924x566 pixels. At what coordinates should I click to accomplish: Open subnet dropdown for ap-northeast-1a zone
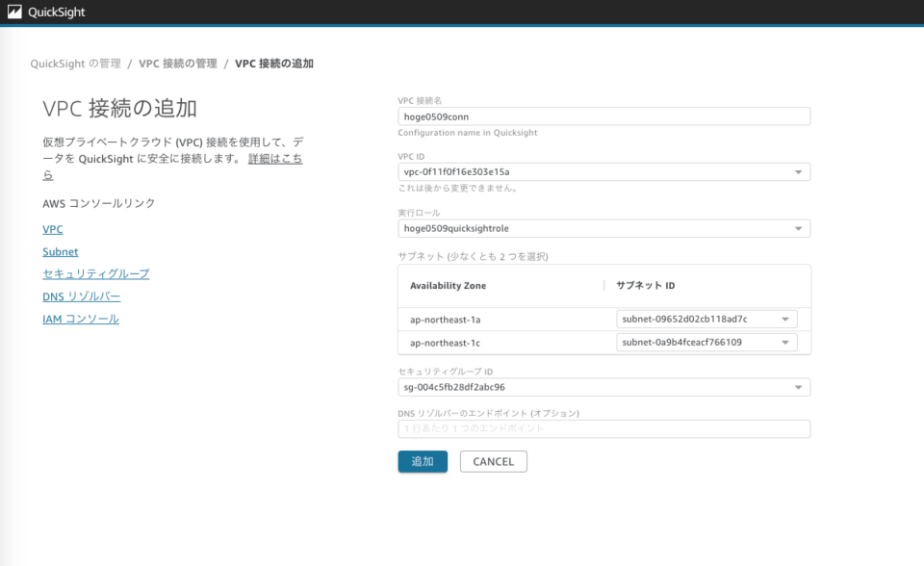coord(786,318)
